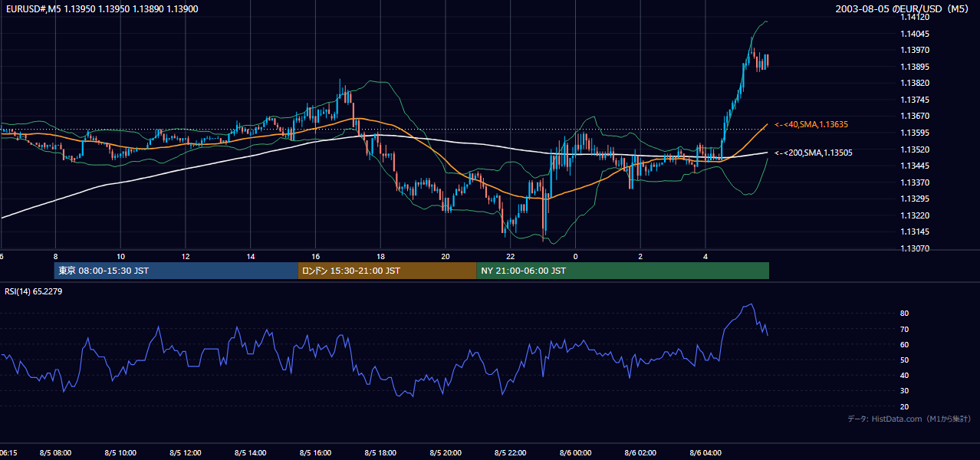Click the 8/5 22:00 time axis label
The image size is (980, 460).
click(x=511, y=452)
